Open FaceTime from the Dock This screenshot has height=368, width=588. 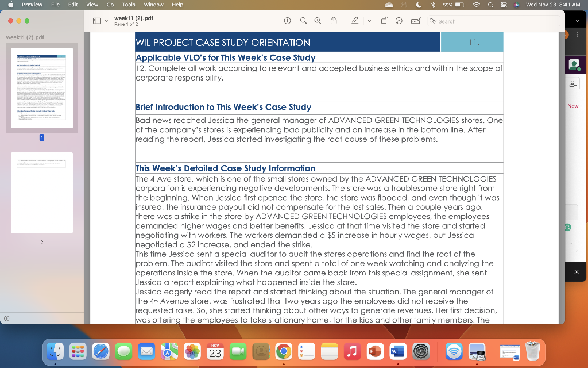(238, 352)
